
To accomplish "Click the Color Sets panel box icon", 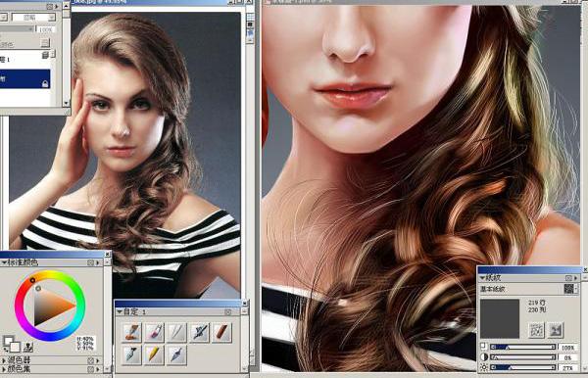I will [90, 369].
